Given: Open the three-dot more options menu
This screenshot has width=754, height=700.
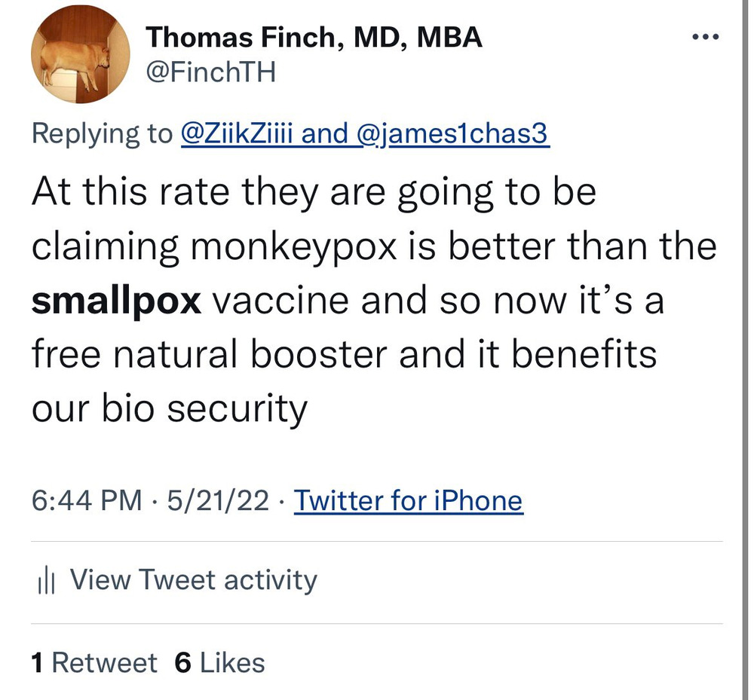Looking at the screenshot, I should (708, 35).
